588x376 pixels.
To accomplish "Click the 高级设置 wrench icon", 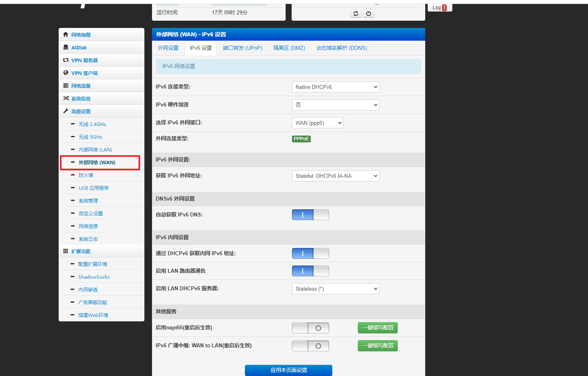I will (66, 111).
